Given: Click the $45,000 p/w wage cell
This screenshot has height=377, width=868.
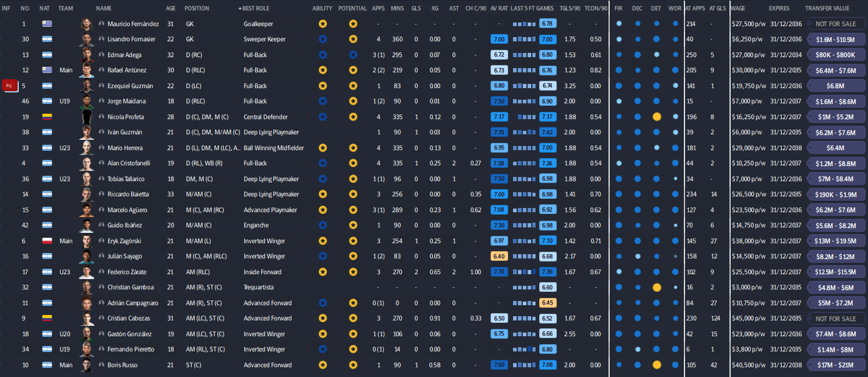Looking at the screenshot, I should pyautogui.click(x=748, y=318).
